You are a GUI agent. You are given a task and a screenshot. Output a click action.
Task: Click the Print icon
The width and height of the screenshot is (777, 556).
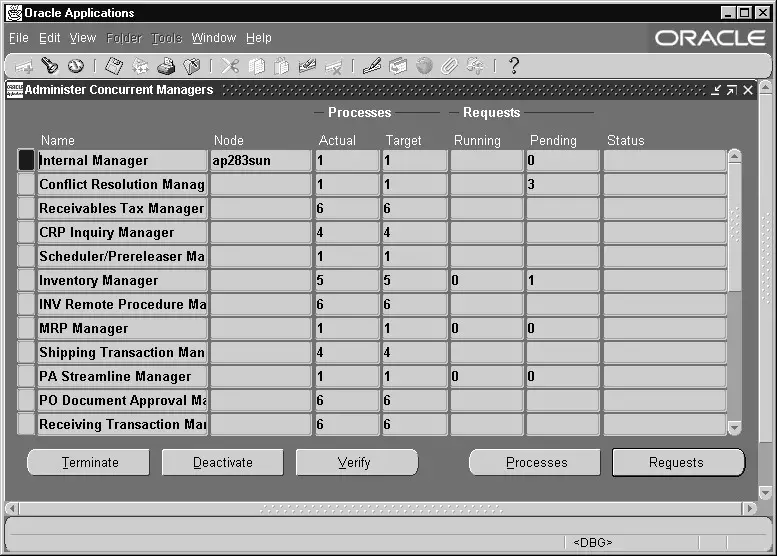[166, 66]
